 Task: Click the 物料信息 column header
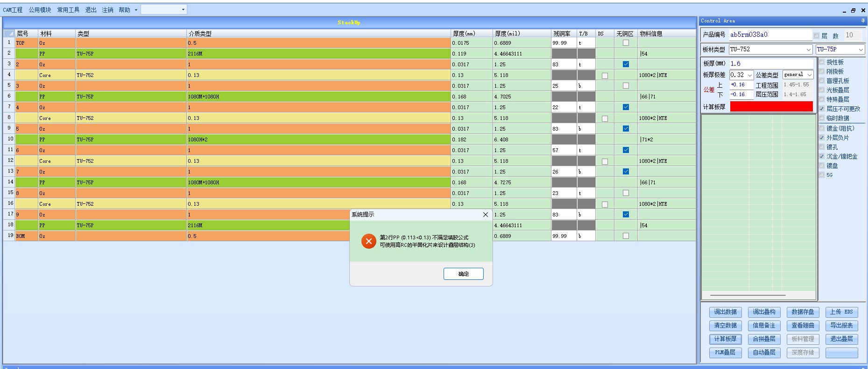click(666, 34)
